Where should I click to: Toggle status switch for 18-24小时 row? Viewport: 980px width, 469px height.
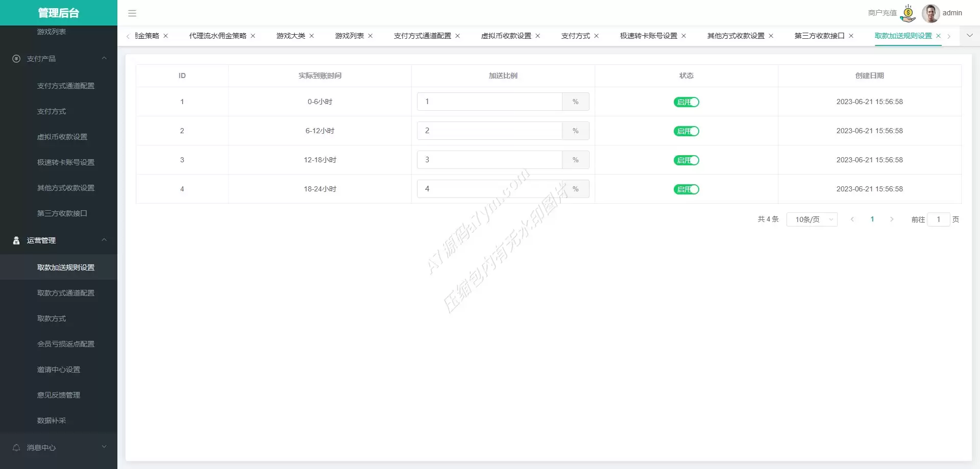pos(686,189)
